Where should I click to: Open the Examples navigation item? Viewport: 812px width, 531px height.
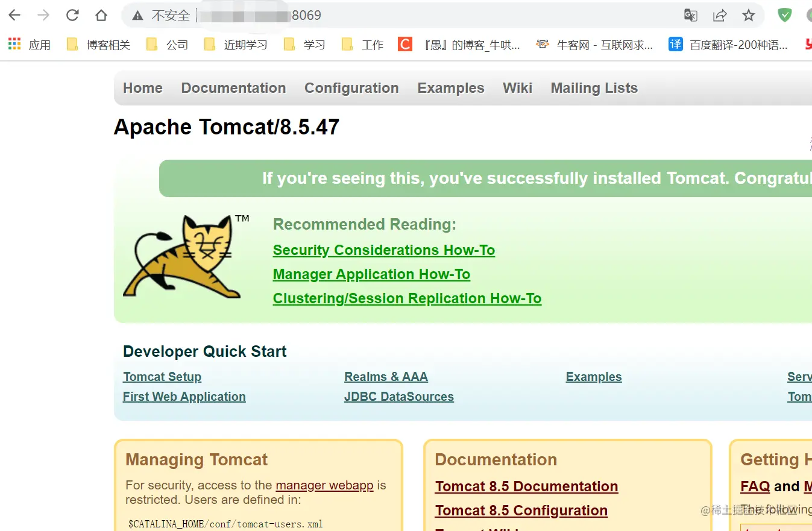coord(451,88)
